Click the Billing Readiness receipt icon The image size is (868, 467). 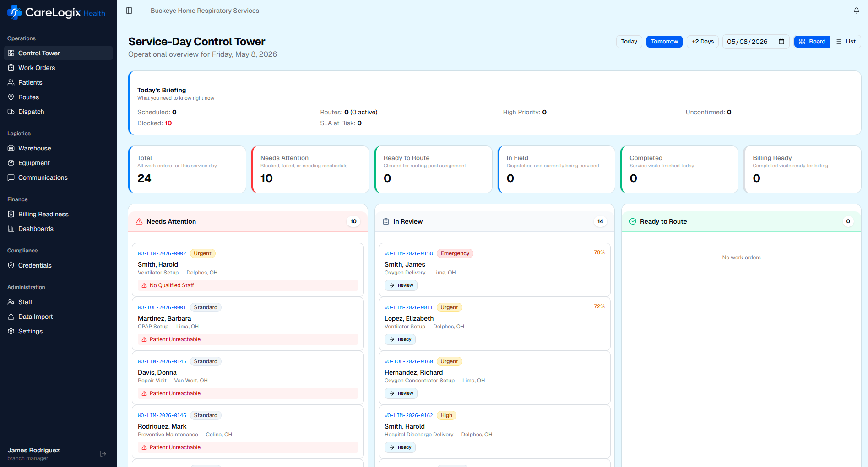(11, 214)
